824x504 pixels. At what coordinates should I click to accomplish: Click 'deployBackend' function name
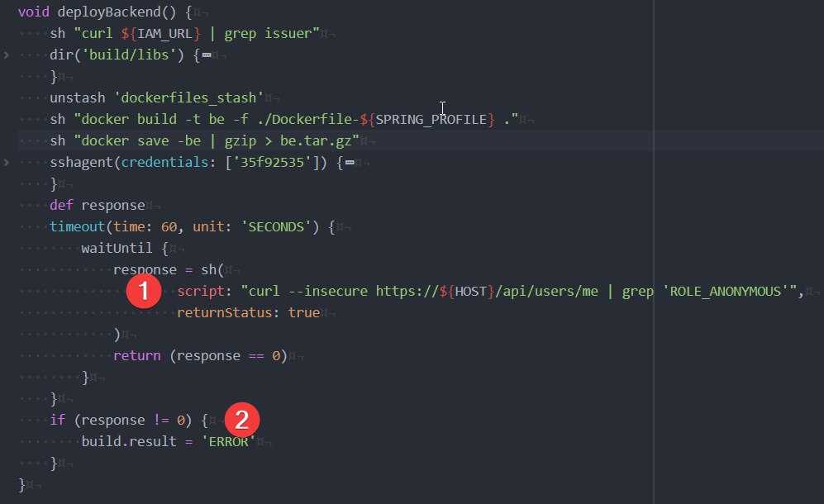[x=109, y=12]
